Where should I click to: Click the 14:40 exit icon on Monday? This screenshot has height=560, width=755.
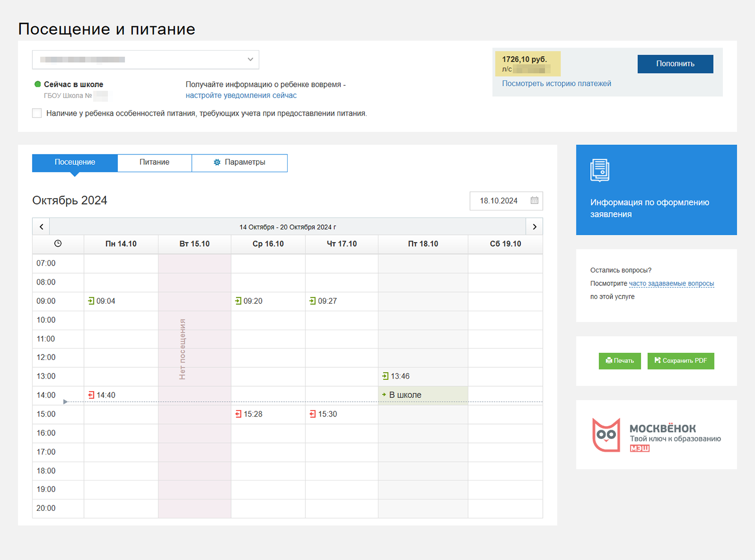click(91, 395)
